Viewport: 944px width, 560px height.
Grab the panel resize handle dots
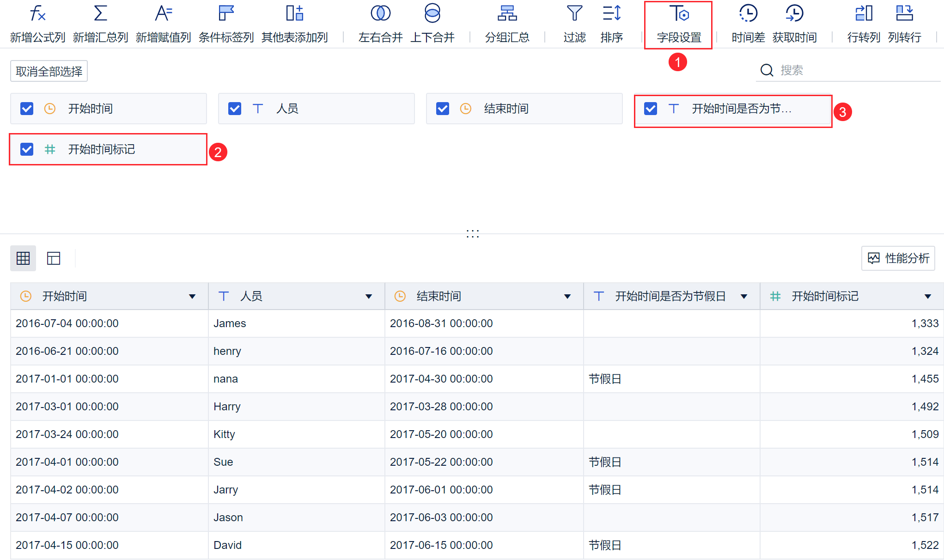(x=472, y=234)
